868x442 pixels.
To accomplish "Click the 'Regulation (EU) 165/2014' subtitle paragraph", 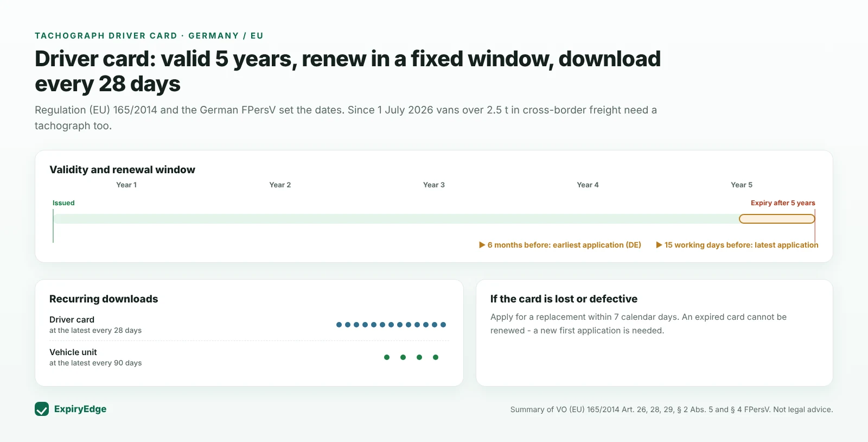I will [346, 117].
